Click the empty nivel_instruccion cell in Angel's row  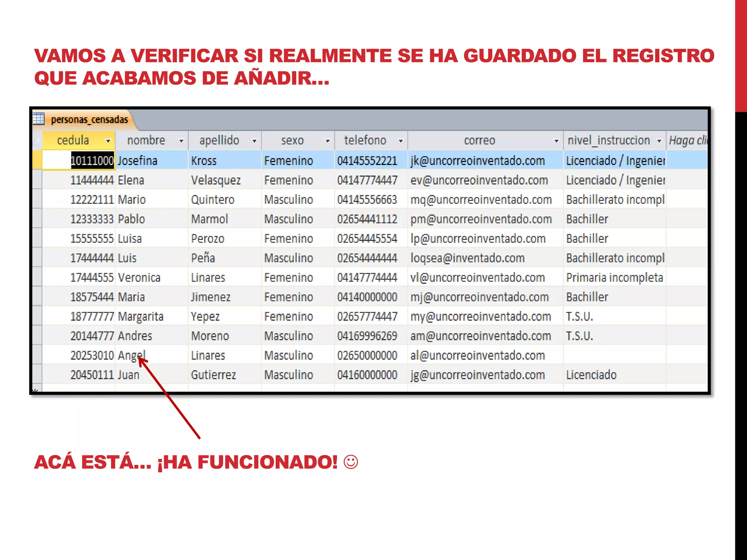[615, 355]
